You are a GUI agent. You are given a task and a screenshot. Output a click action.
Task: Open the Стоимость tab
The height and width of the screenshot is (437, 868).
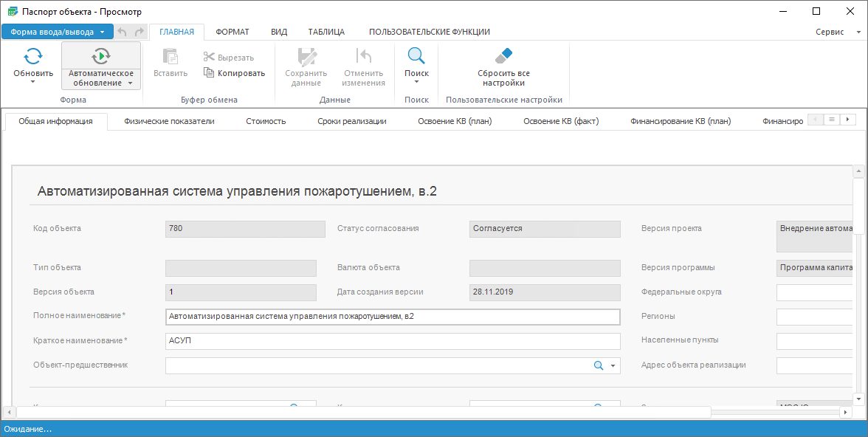pos(266,121)
